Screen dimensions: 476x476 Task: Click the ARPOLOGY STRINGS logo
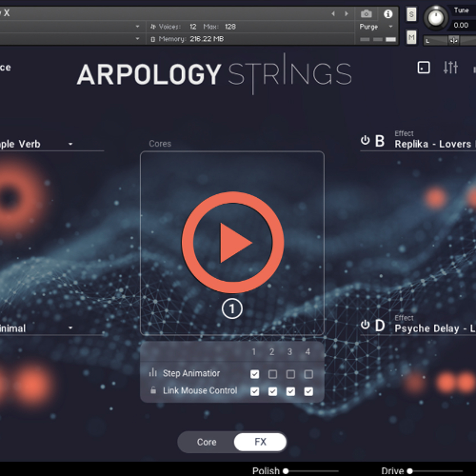click(214, 74)
